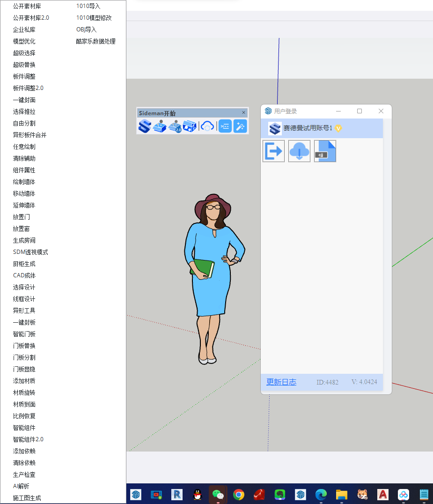Click the magic wand icon in Sideman toolbar

[240, 126]
